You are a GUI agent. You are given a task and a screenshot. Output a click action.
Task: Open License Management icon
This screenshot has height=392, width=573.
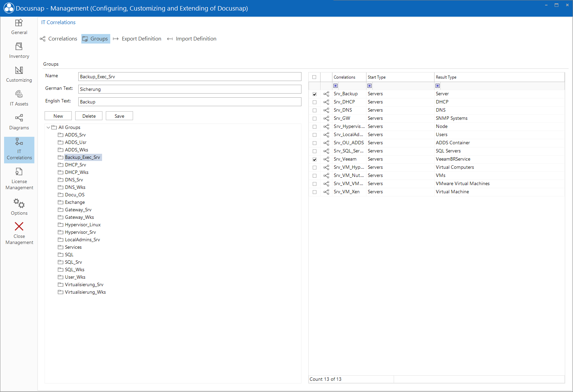(x=19, y=171)
